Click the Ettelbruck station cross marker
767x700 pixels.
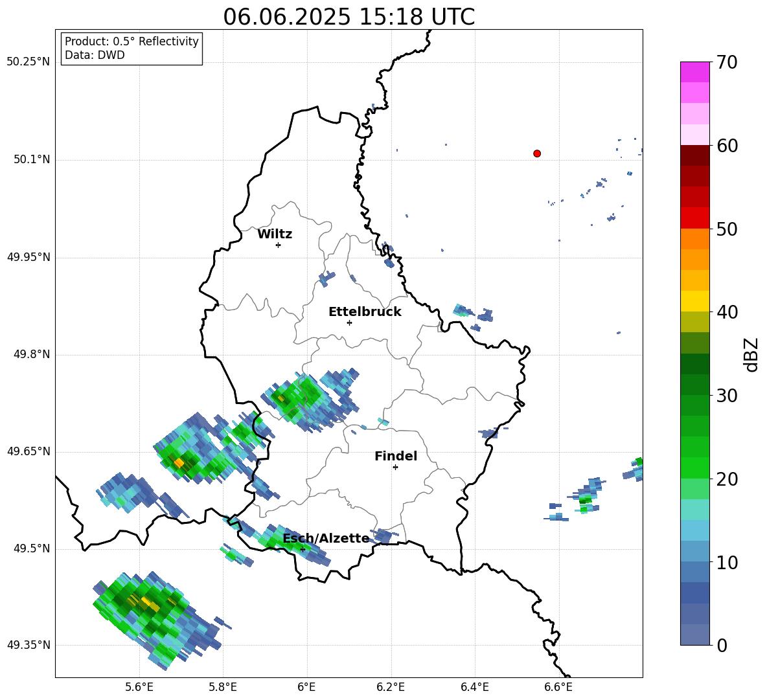pos(349,322)
